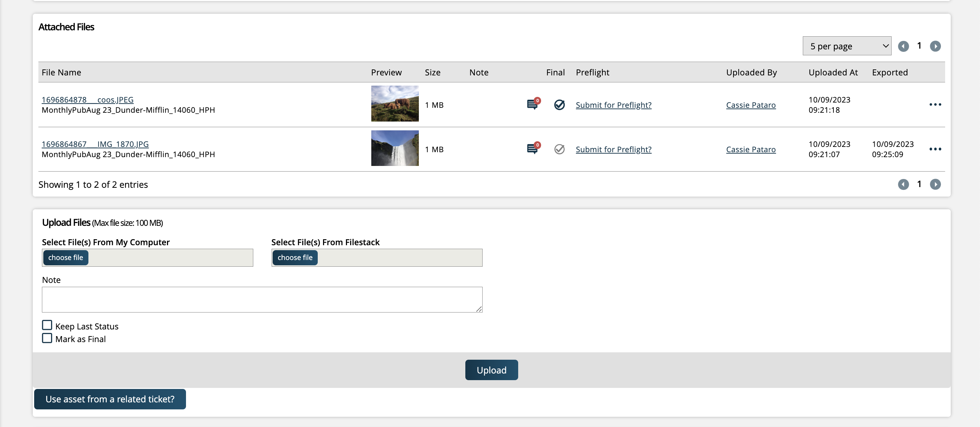The height and width of the screenshot is (427, 980).
Task: Toggle final checkmark for coos.JPEG file
Action: point(559,105)
